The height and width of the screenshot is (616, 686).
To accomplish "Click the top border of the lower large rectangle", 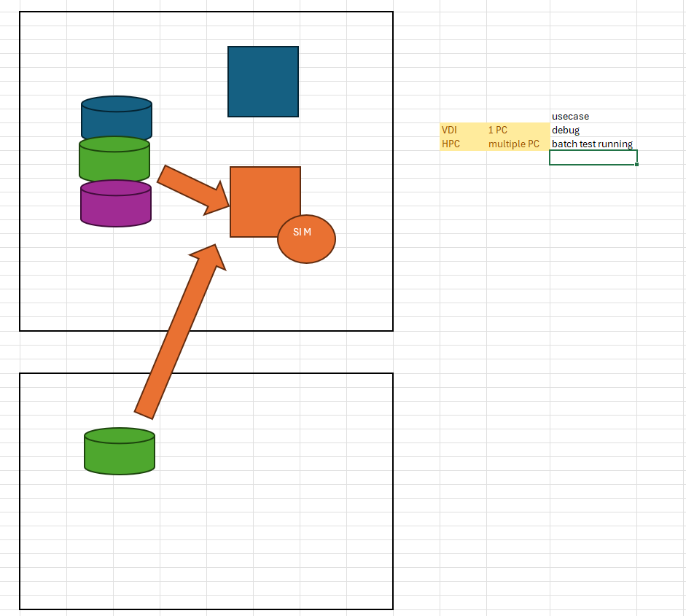I will pos(206,373).
